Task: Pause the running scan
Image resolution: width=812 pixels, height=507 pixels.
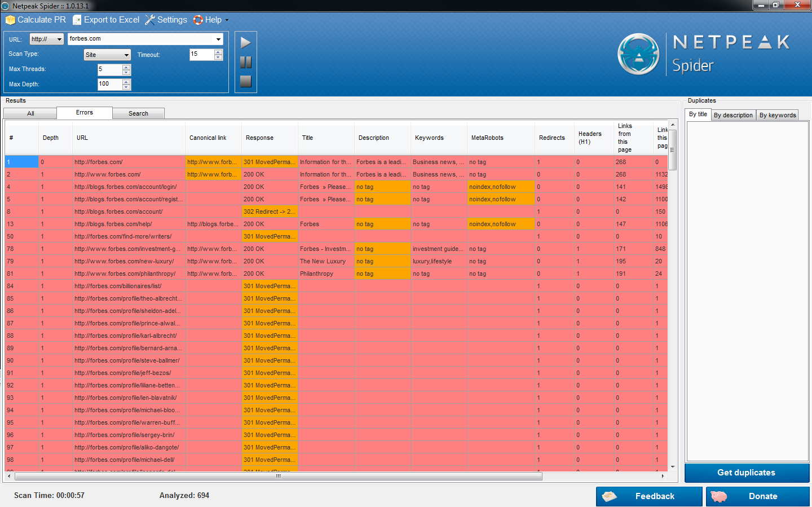Action: 245,62
